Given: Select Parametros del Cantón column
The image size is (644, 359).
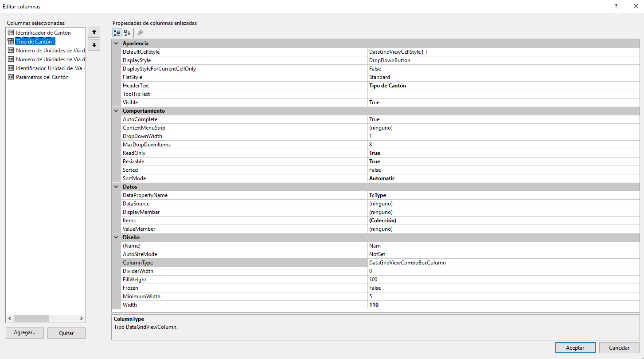Looking at the screenshot, I should point(42,77).
